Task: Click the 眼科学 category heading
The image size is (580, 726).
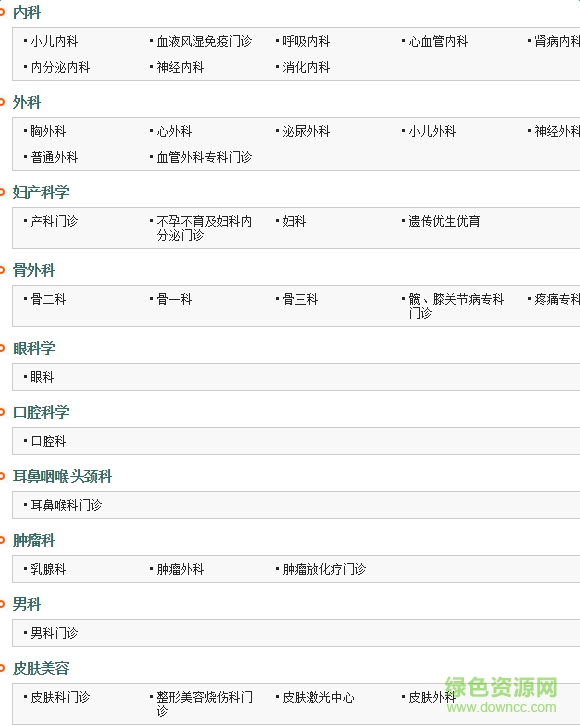Action: pyautogui.click(x=34, y=348)
